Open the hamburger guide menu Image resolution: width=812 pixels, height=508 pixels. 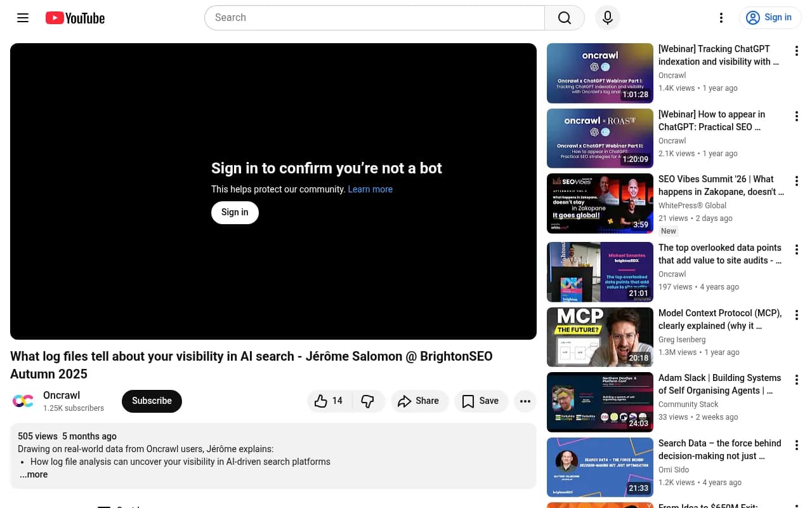(x=23, y=18)
